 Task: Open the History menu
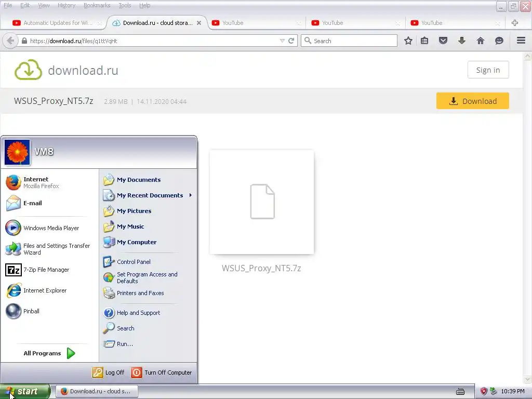click(66, 5)
